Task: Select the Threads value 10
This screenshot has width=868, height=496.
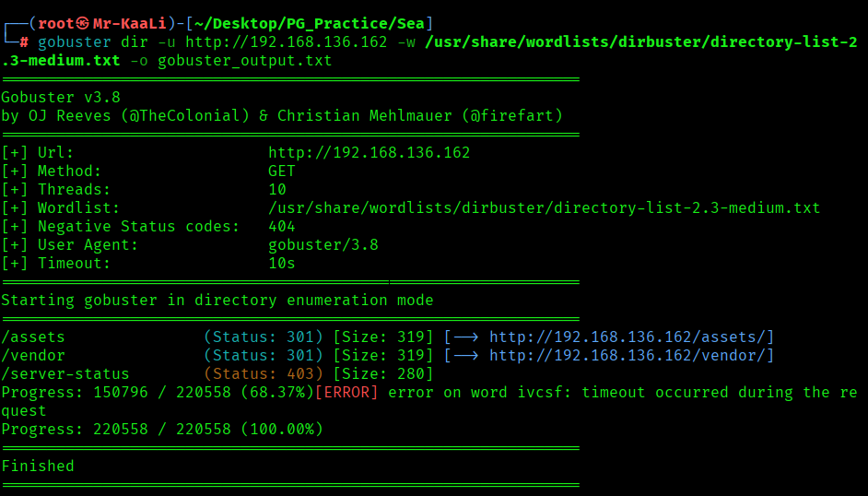Action: tap(277, 190)
